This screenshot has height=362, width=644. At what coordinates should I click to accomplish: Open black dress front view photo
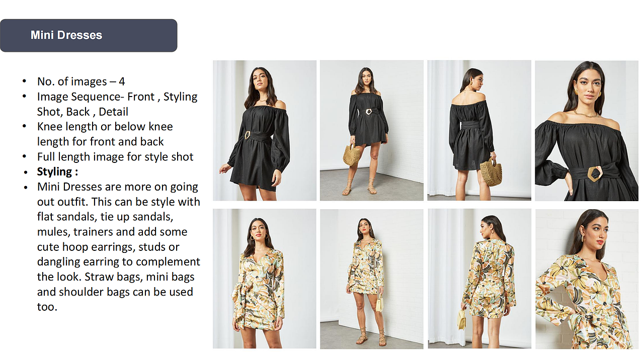coord(265,131)
